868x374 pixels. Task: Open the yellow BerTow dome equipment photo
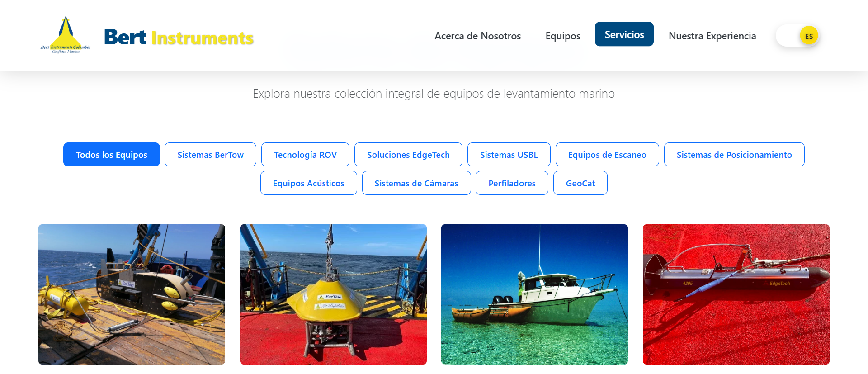coord(333,294)
